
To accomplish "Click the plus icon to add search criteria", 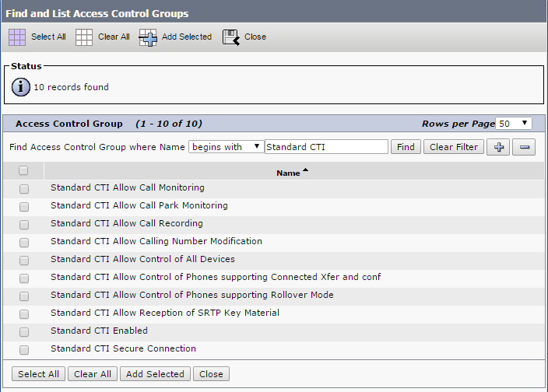I will click(498, 147).
